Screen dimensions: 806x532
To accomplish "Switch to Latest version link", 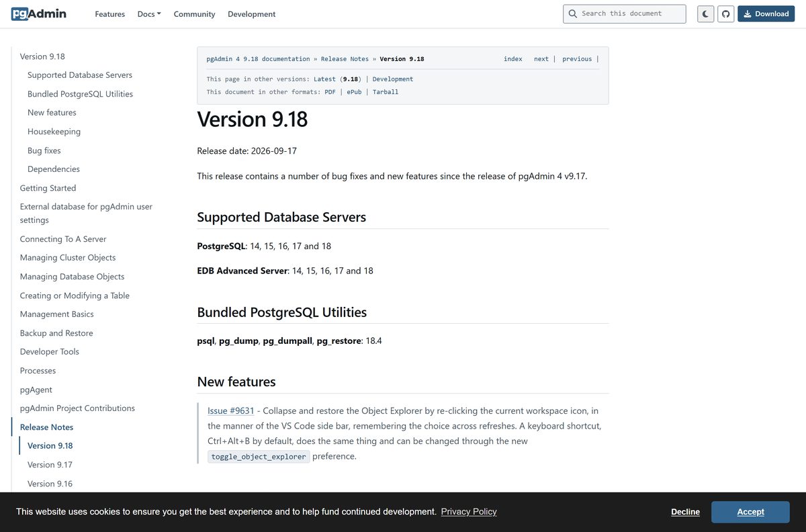I will pos(324,79).
